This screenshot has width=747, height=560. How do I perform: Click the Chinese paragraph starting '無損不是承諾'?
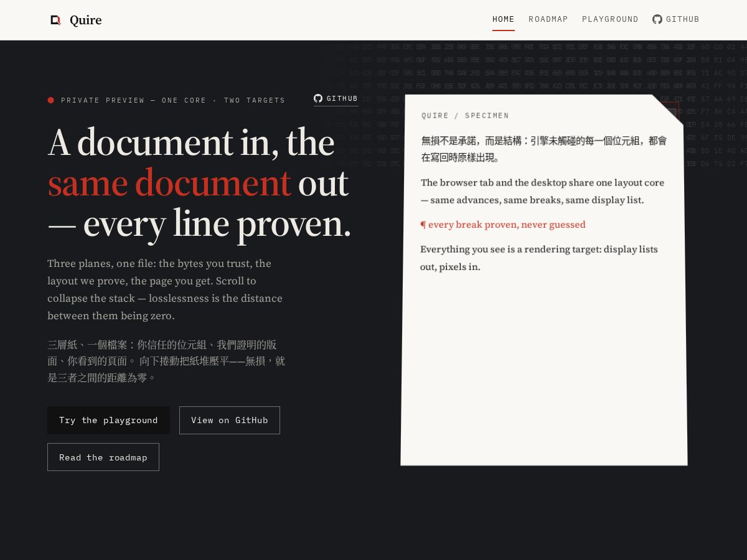tap(544, 149)
